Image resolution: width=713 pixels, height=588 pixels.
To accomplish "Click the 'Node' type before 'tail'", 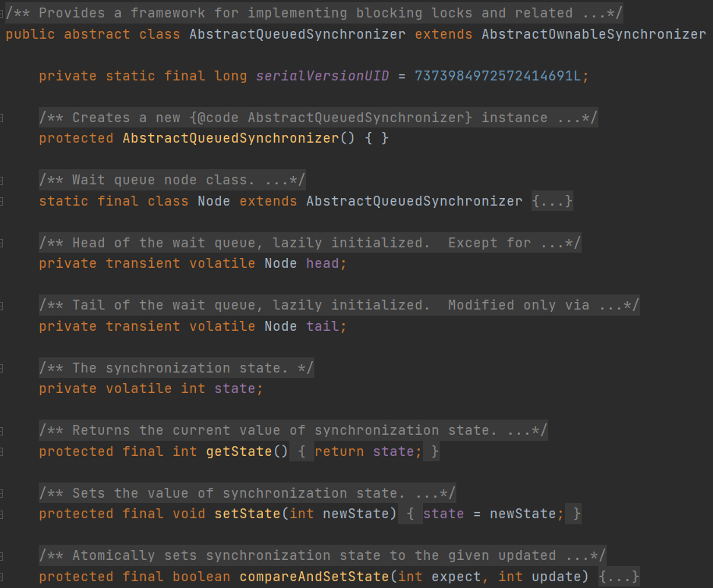I will (x=280, y=326).
